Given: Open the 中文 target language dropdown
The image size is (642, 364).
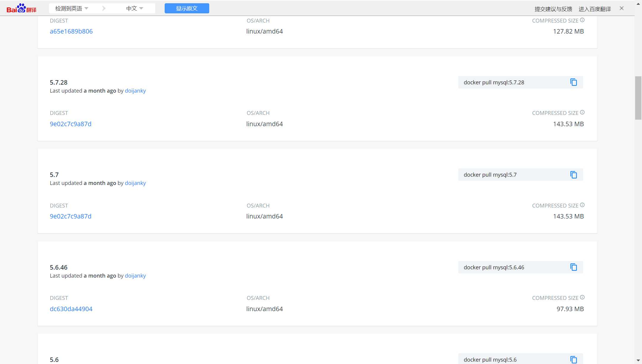Looking at the screenshot, I should pos(134,8).
